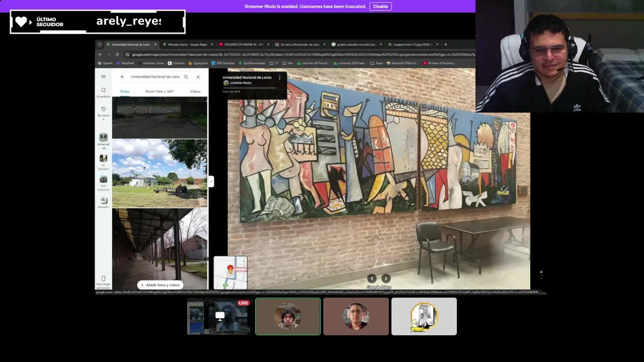Open Guardado saved places
This screenshot has height=362, width=644.
[103, 93]
